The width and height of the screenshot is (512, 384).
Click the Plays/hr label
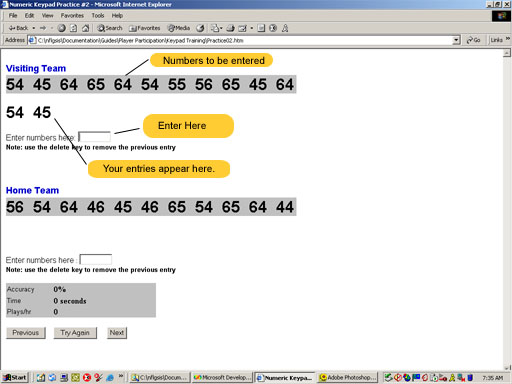[19, 312]
